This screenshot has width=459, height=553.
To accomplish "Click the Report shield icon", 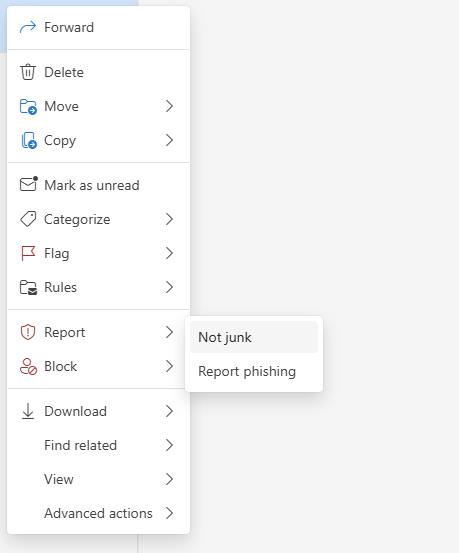I will tap(28, 332).
